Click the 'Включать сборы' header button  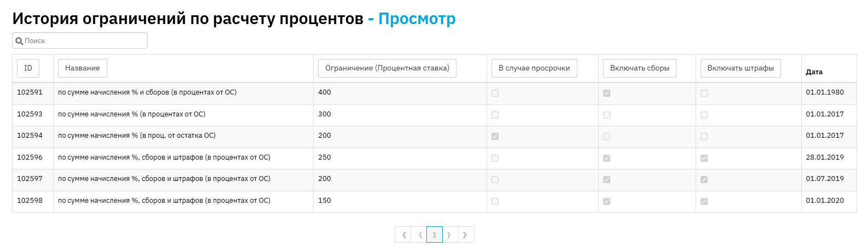(640, 68)
